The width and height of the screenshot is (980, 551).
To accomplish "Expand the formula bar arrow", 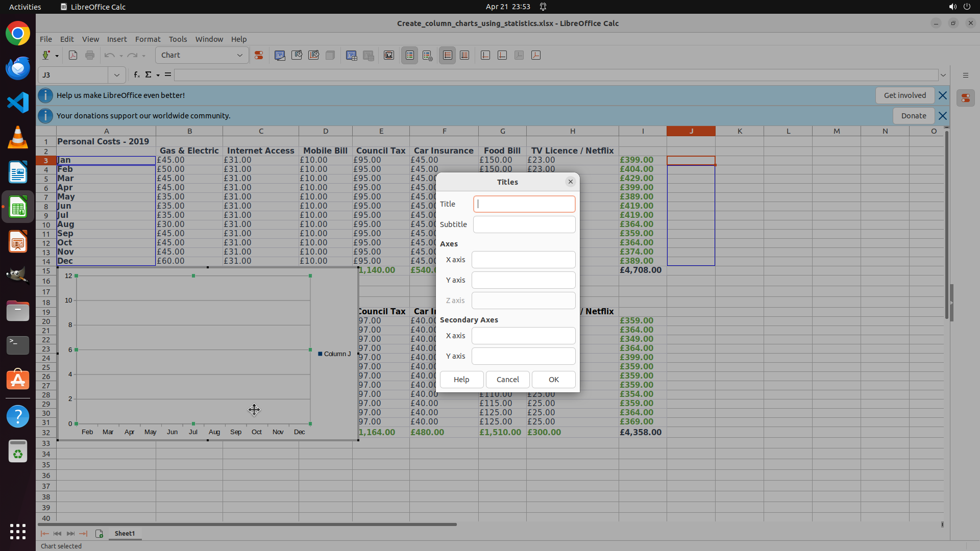I will tap(943, 75).
